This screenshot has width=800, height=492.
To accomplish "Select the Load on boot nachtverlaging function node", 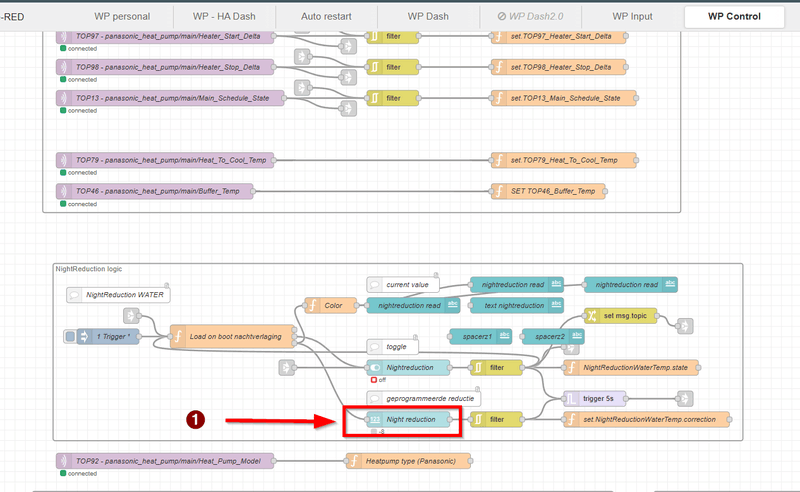I will [233, 336].
